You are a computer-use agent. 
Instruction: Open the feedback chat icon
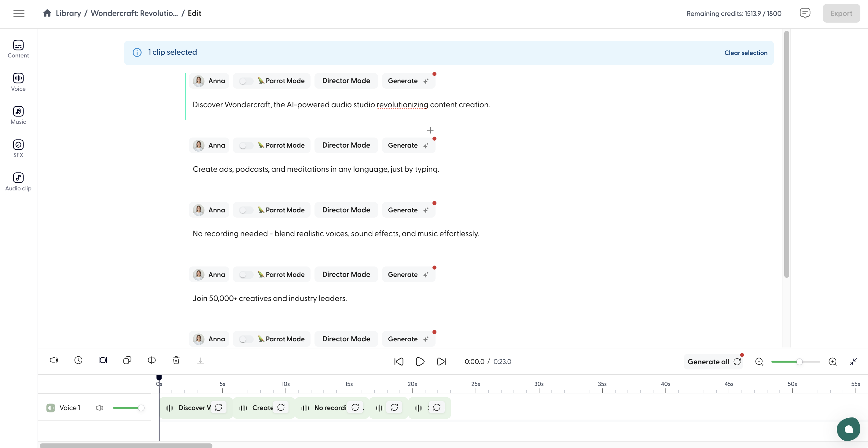[805, 13]
